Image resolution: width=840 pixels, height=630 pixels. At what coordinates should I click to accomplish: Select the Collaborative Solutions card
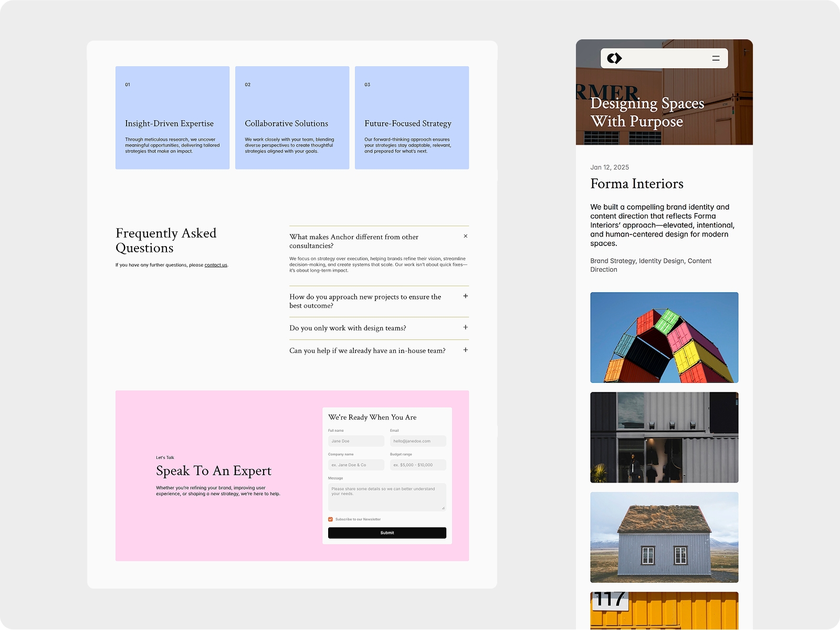pos(292,118)
